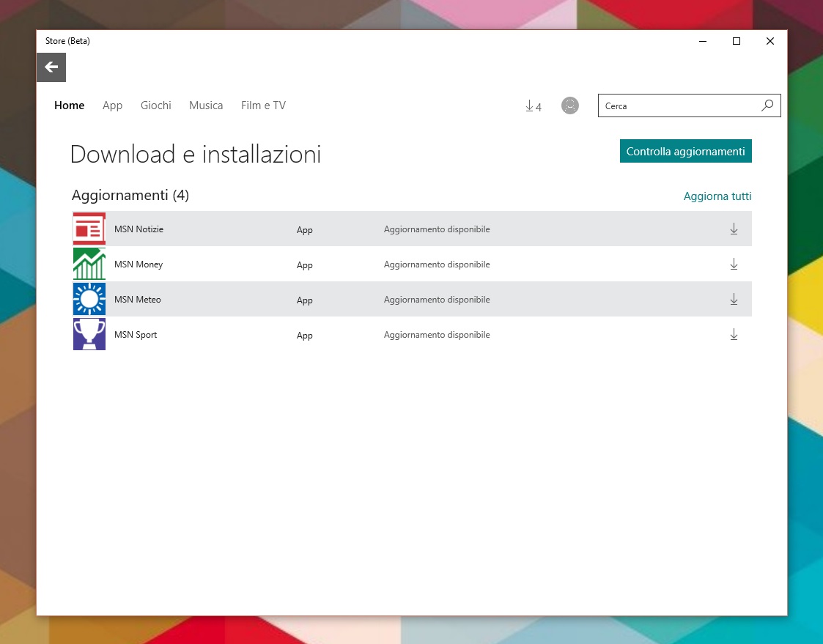Click the Aggiorna tutti link

(x=717, y=196)
